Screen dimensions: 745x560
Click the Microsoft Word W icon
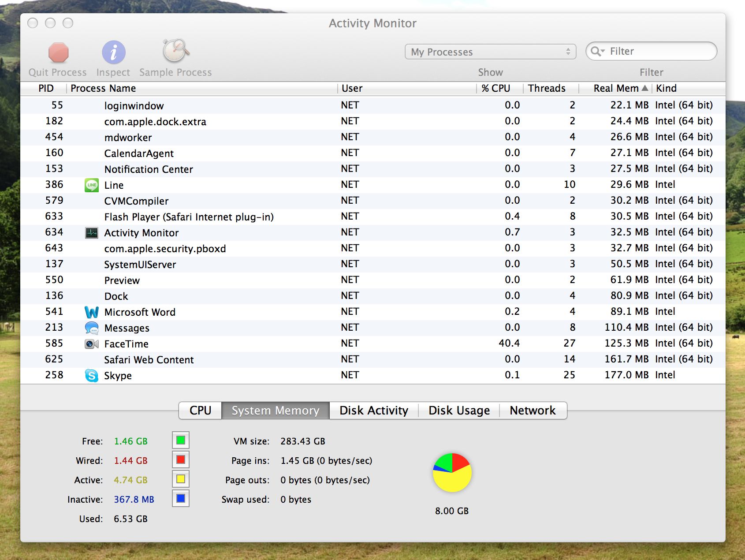click(91, 312)
